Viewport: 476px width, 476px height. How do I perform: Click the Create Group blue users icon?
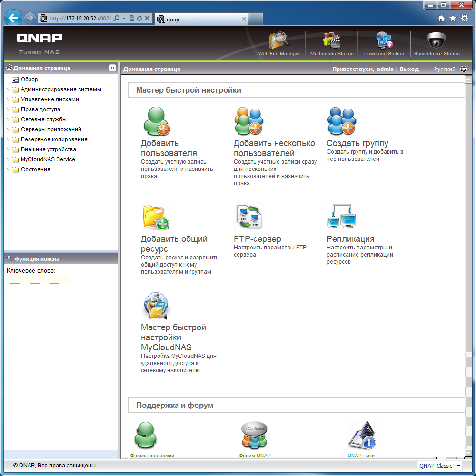(341, 121)
